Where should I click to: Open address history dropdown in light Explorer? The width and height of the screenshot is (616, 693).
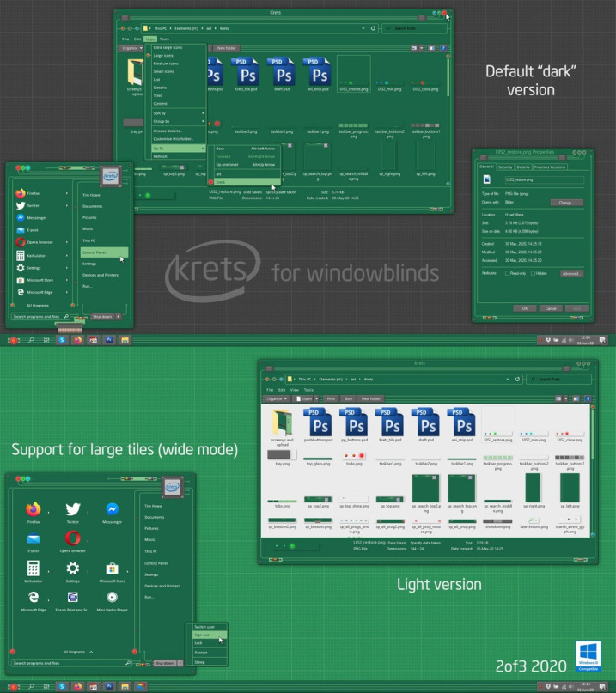[507, 380]
